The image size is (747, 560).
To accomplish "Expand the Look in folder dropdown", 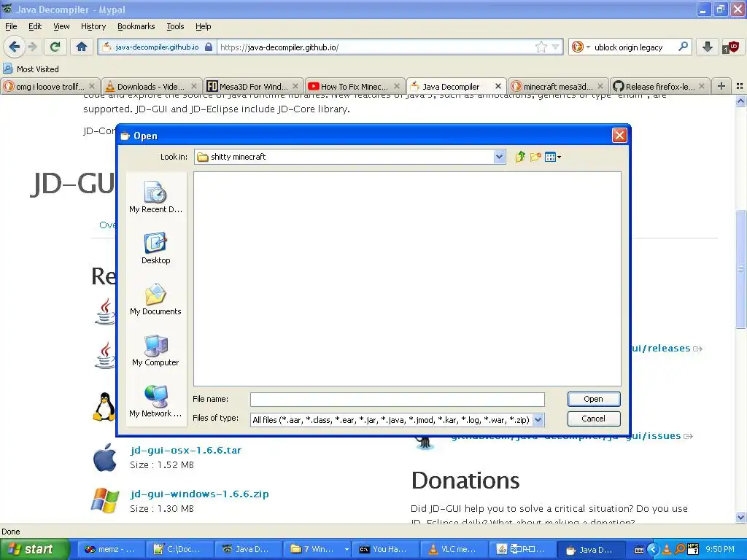I will pyautogui.click(x=499, y=157).
